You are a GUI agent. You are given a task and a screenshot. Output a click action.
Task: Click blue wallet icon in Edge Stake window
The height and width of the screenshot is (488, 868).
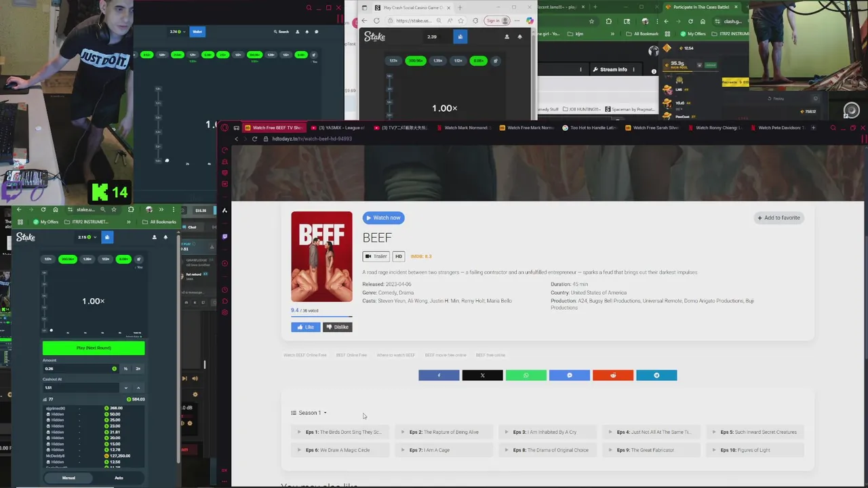[460, 37]
